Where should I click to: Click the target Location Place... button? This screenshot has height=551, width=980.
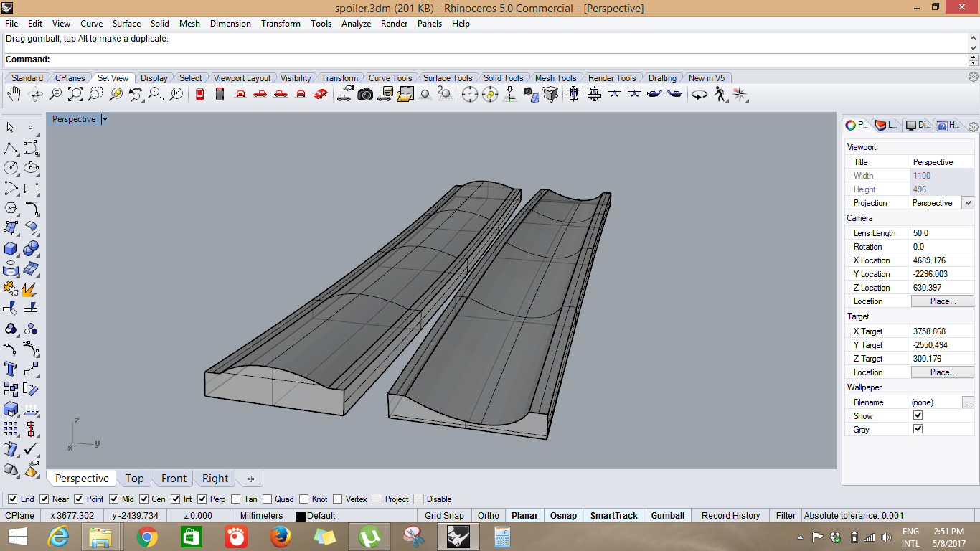click(x=943, y=372)
